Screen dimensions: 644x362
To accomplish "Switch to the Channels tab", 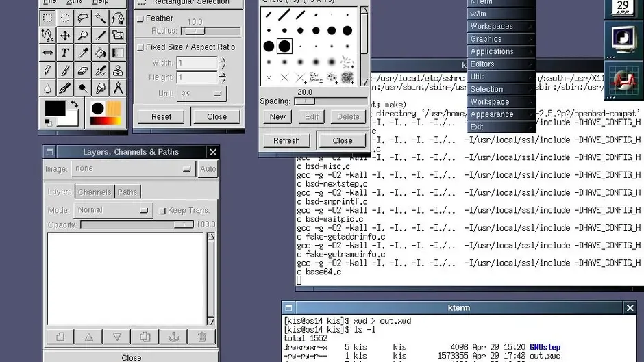I will (x=95, y=192).
